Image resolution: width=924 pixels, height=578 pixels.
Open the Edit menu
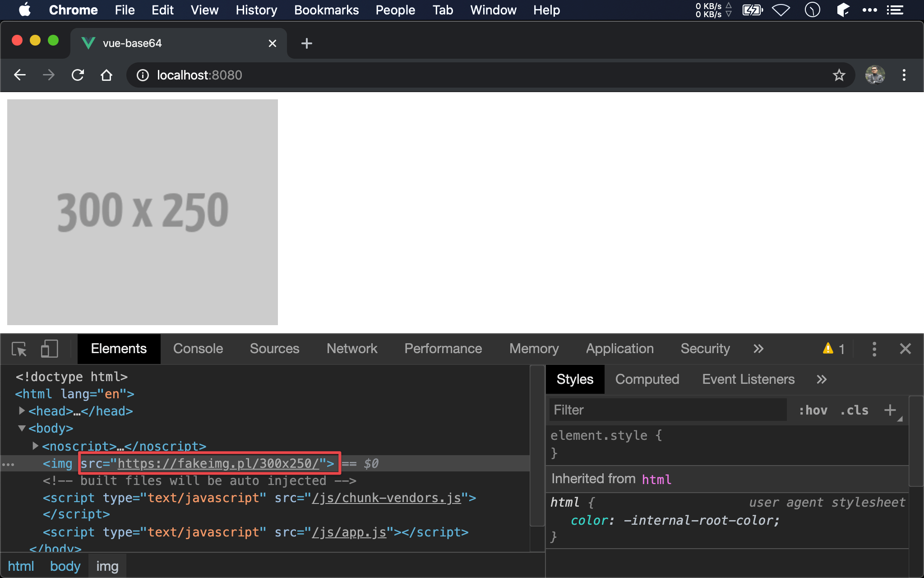(x=162, y=10)
